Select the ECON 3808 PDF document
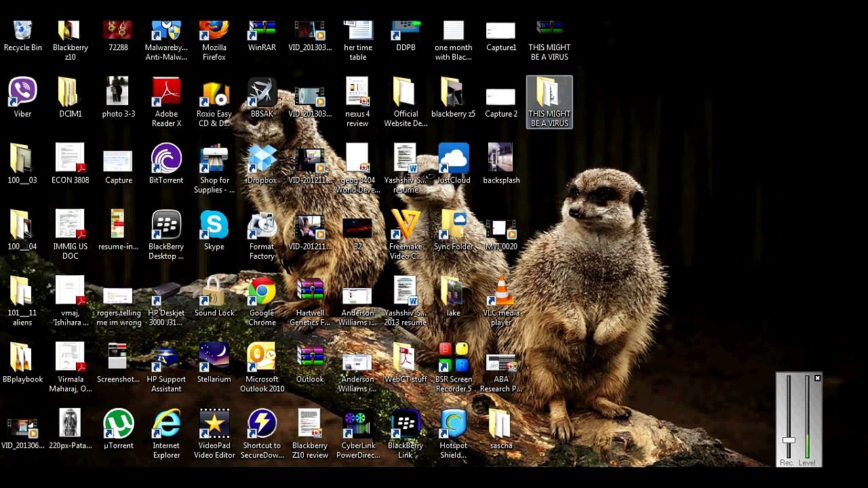The width and height of the screenshot is (868, 488). click(x=71, y=165)
